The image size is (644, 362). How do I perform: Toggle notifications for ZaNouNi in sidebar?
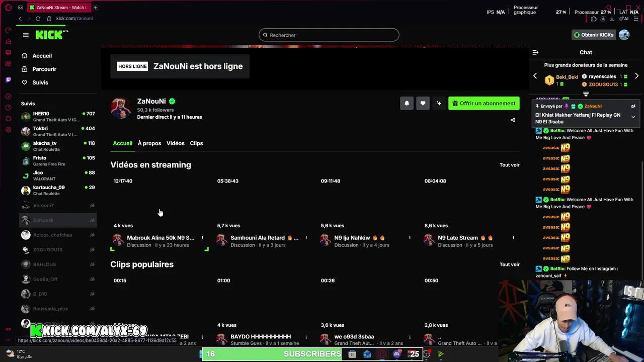(92, 220)
